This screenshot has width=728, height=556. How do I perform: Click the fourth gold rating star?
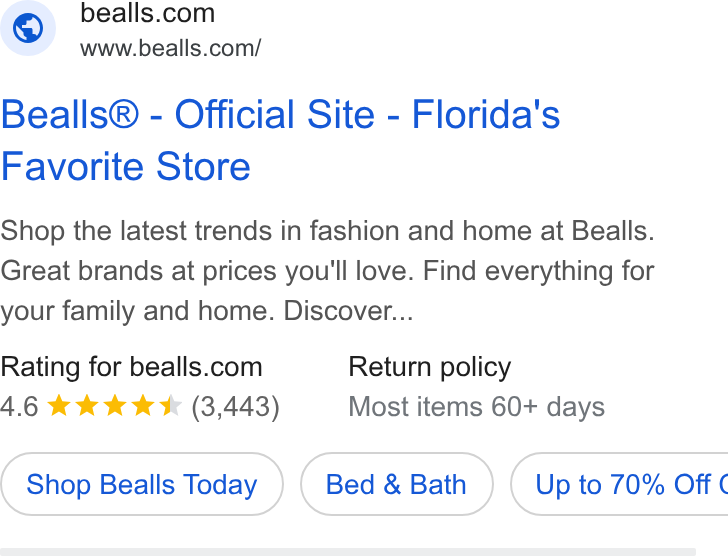coord(143,405)
